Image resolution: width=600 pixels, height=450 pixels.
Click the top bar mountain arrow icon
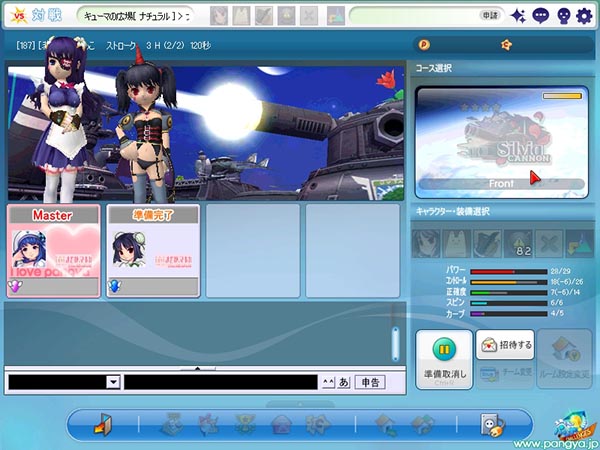coord(336,16)
